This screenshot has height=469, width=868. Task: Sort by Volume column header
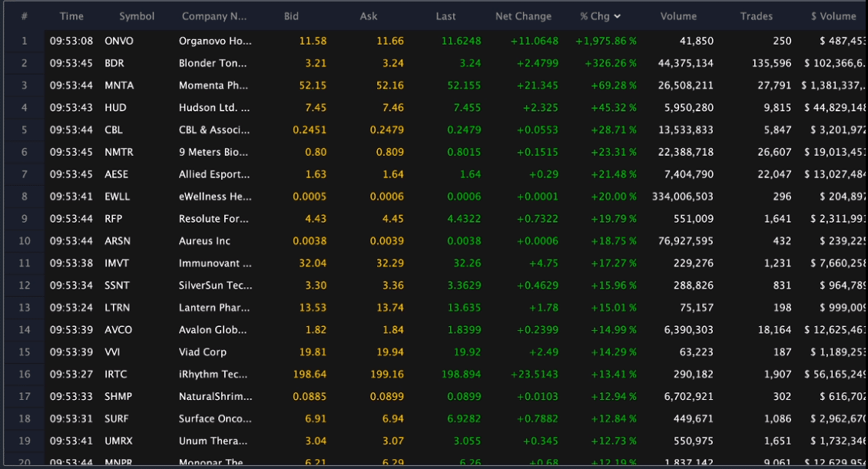(678, 17)
